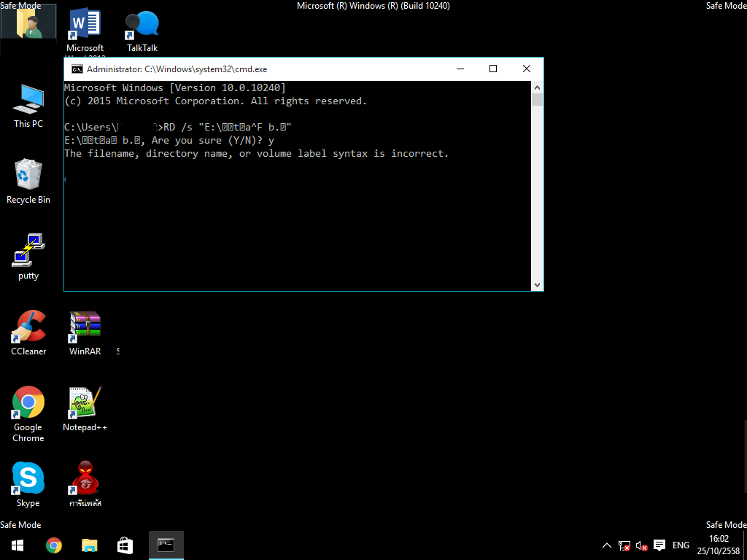Launch the putty desktop shortcut

(x=28, y=252)
